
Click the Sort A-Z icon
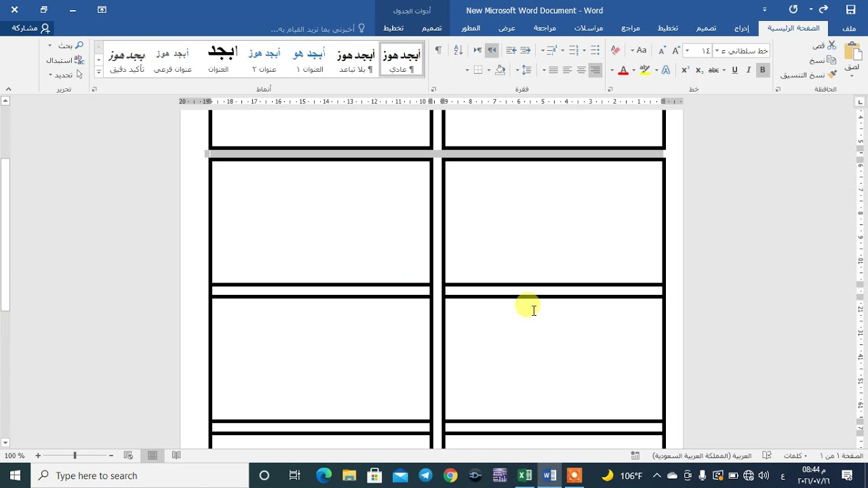pyautogui.click(x=458, y=50)
